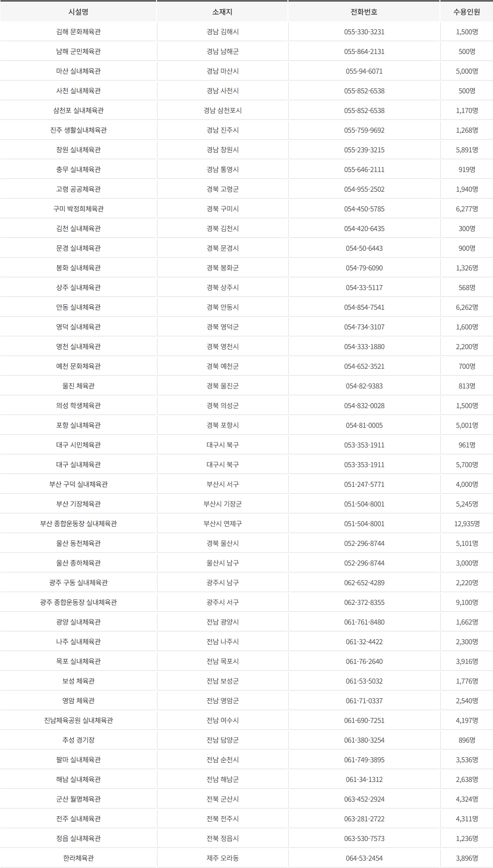Click the 전남 담양군 location cell

pyautogui.click(x=222, y=740)
